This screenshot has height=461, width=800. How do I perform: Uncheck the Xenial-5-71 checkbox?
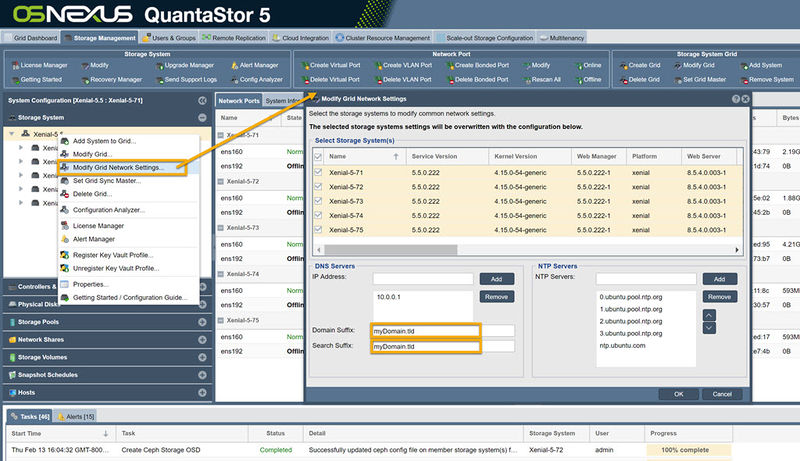coord(318,172)
